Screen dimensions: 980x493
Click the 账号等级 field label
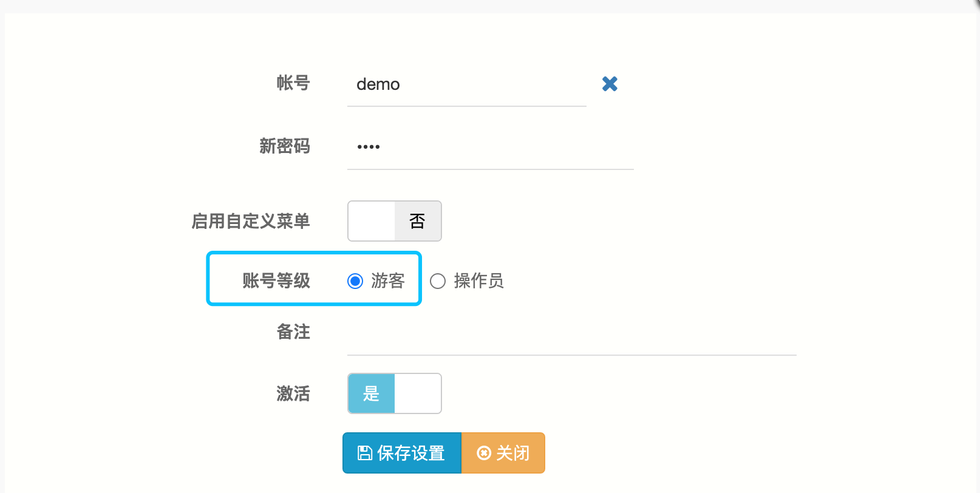pyautogui.click(x=276, y=281)
